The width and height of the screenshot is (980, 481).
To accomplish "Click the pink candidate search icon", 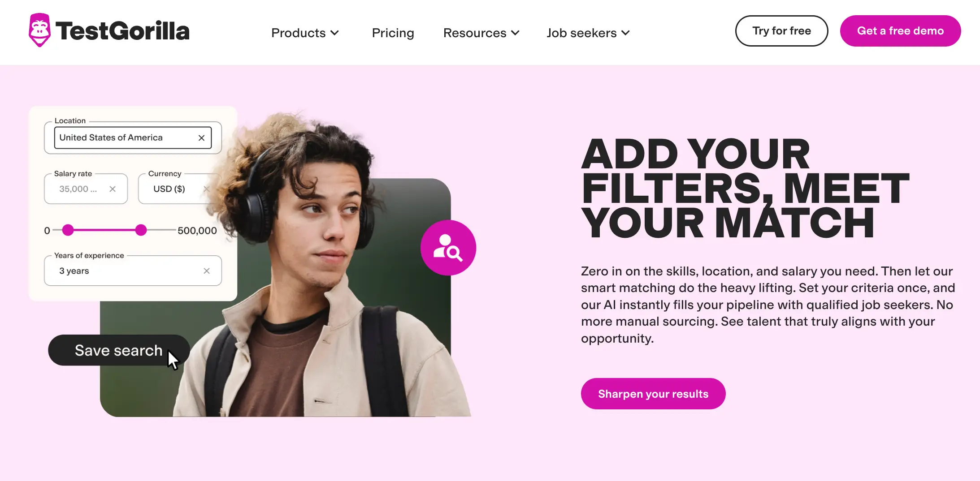I will click(448, 247).
